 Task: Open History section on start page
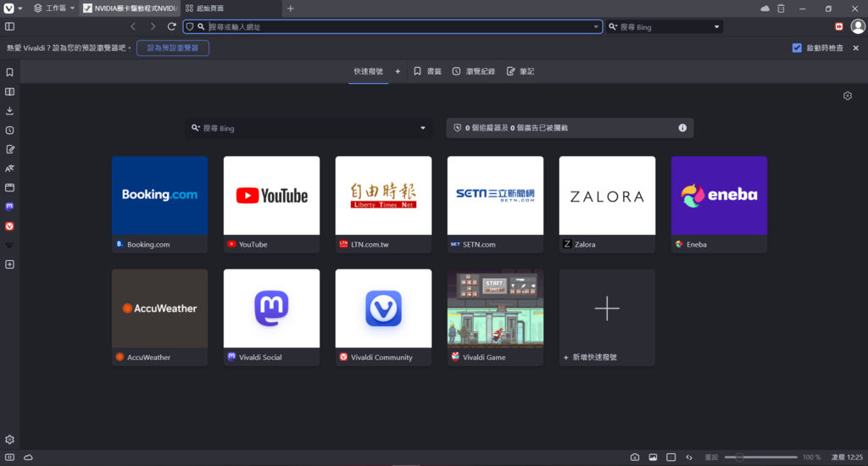pos(473,71)
